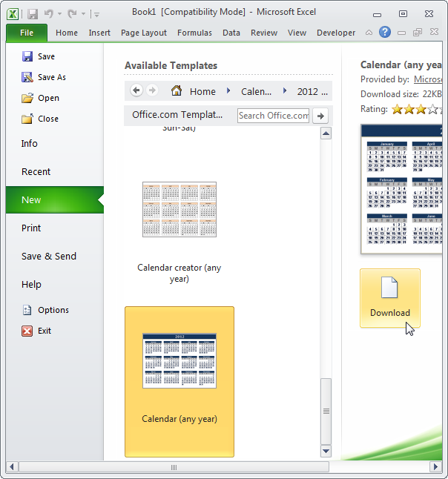Open Save & Send in Backstage menu
The height and width of the screenshot is (479, 448).
tap(49, 256)
